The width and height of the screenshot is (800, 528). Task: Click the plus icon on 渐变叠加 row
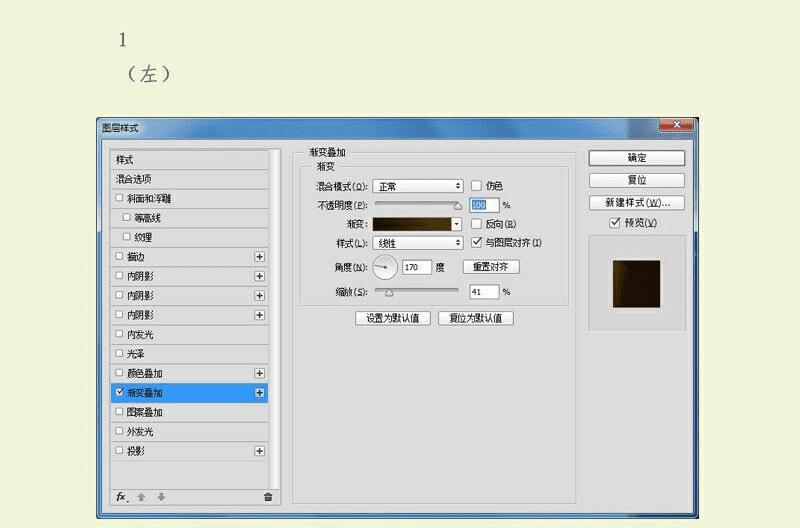point(259,393)
